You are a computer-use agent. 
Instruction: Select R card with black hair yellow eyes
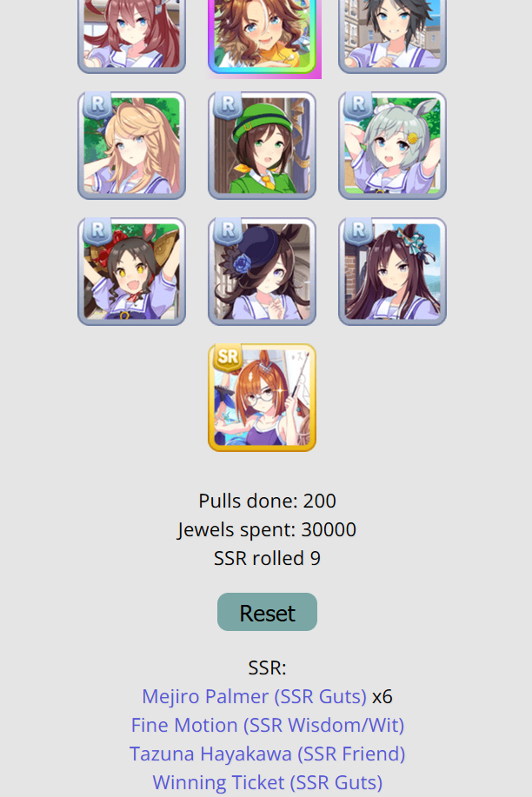(132, 271)
